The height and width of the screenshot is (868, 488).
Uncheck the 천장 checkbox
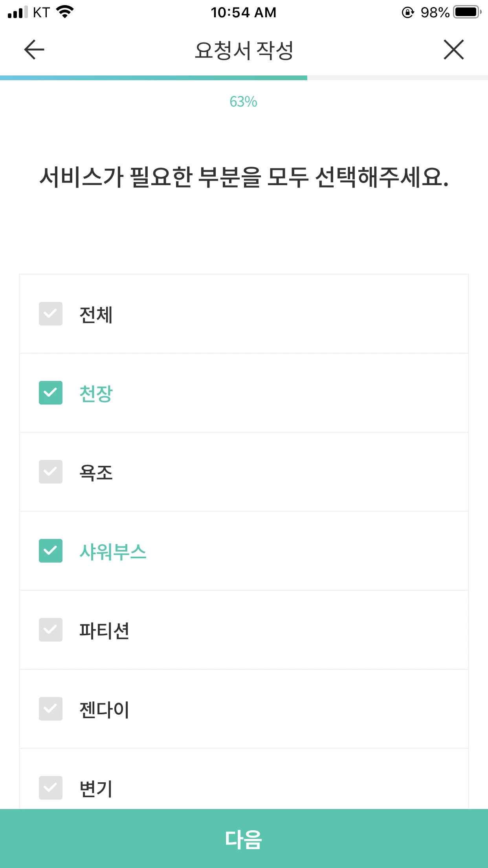pyautogui.click(x=51, y=393)
